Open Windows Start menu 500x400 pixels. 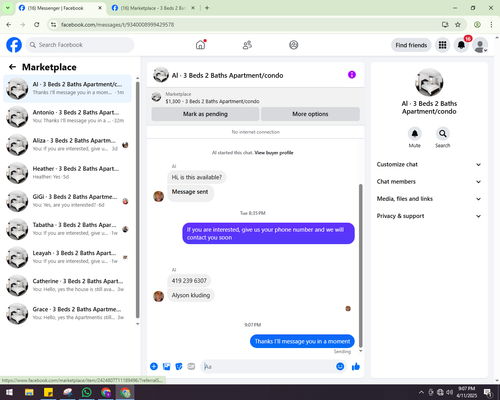(9, 392)
